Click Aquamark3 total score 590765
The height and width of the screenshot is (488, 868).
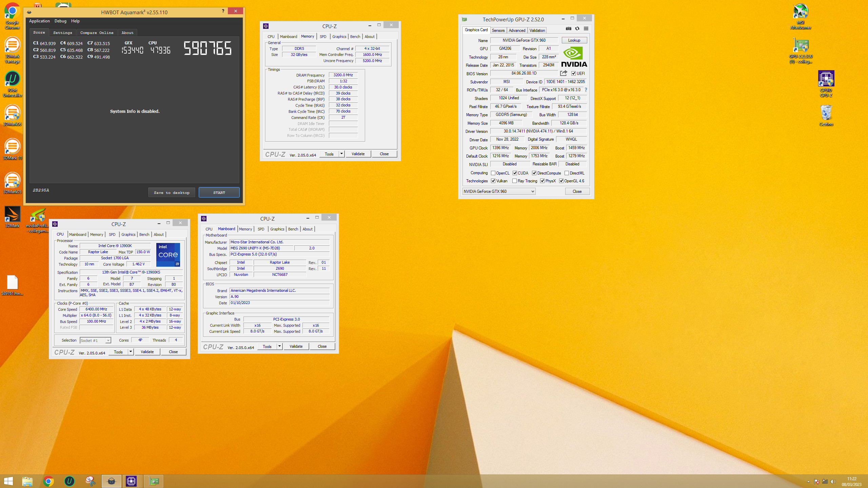click(x=208, y=48)
